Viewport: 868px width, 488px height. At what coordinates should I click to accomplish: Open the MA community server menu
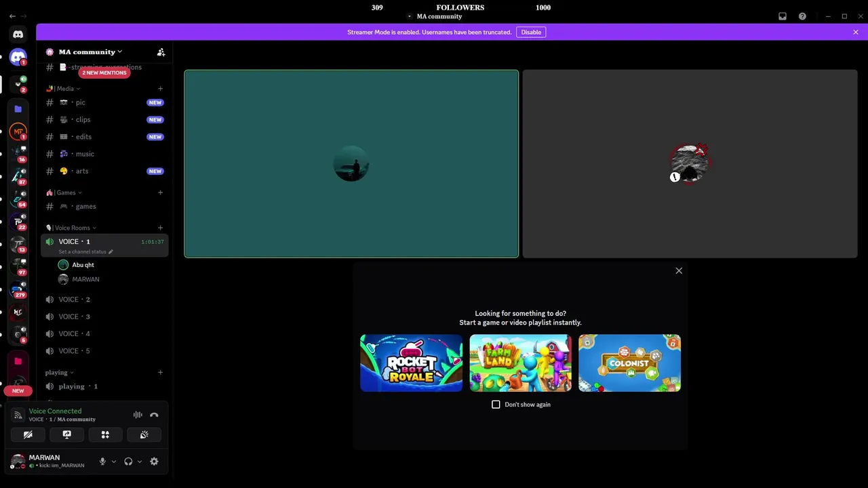click(x=90, y=52)
